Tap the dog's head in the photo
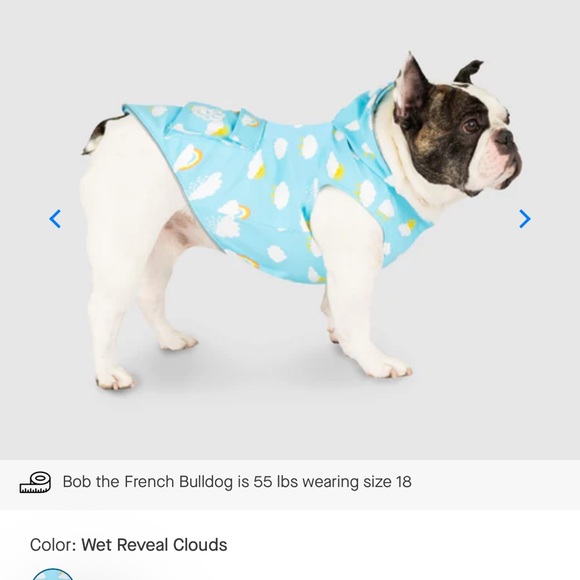Image resolution: width=580 pixels, height=580 pixels. click(453, 126)
